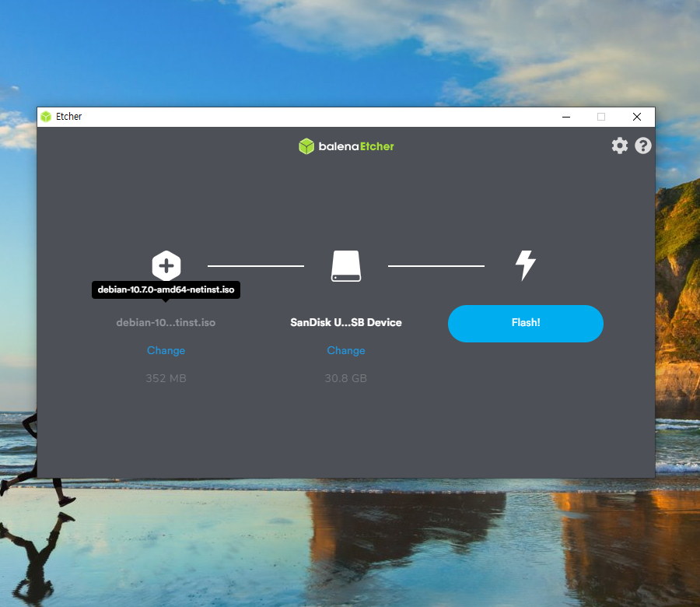Viewport: 700px width, 607px height.
Task: Open the help question mark icon
Action: coord(643,146)
